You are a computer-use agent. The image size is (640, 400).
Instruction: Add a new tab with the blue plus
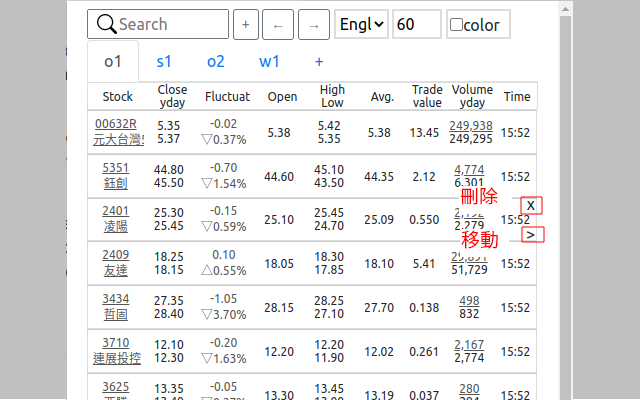point(319,62)
